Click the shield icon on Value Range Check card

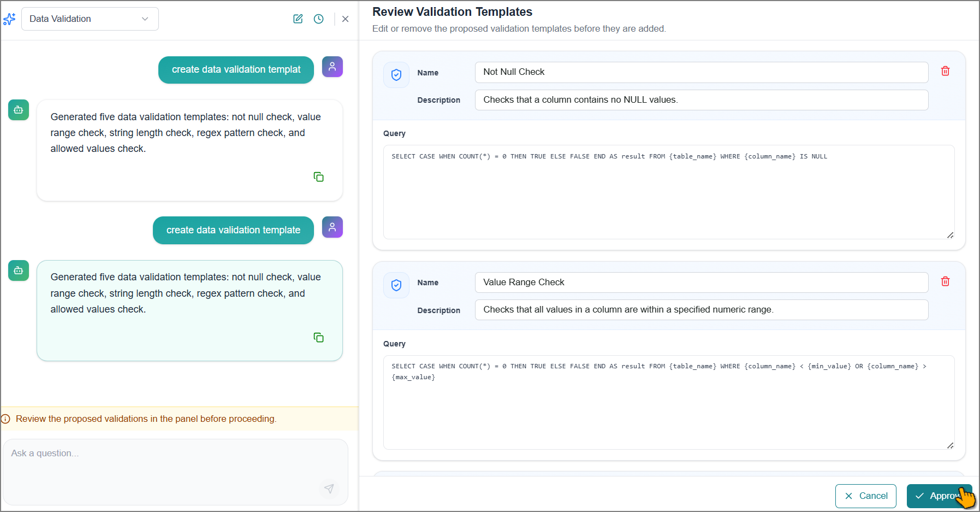396,285
